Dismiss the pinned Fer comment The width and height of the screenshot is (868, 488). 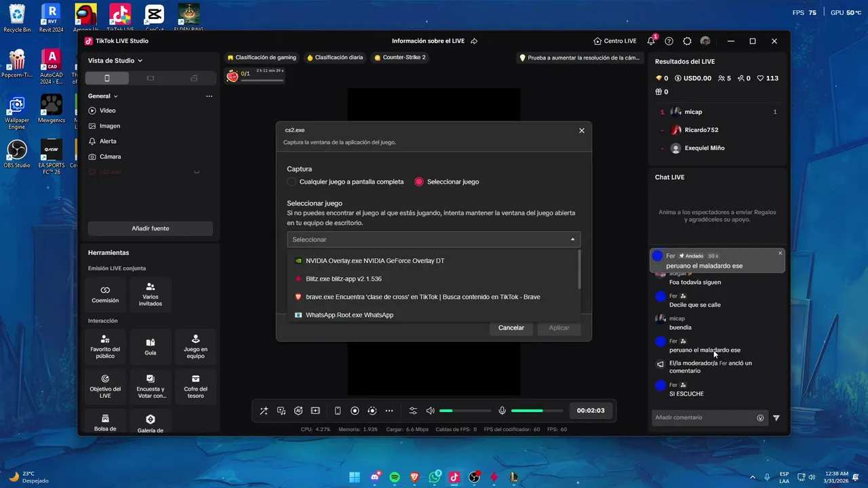[780, 253]
